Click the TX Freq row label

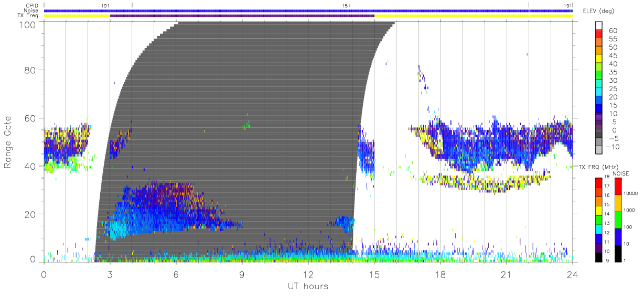click(x=28, y=15)
